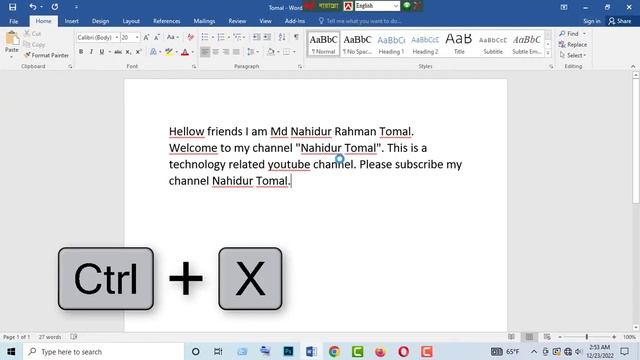Sort the selected text

[x=282, y=37]
